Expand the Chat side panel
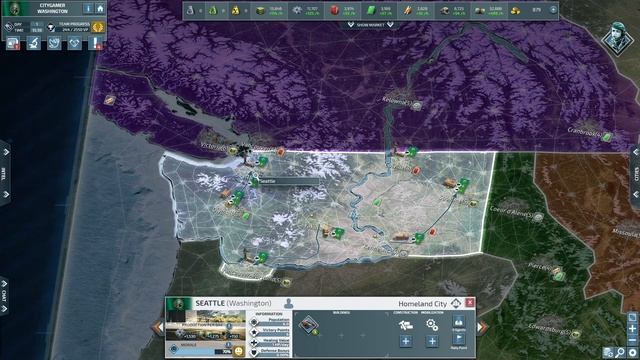Image resolution: width=640 pixels, height=360 pixels. [x=4, y=296]
